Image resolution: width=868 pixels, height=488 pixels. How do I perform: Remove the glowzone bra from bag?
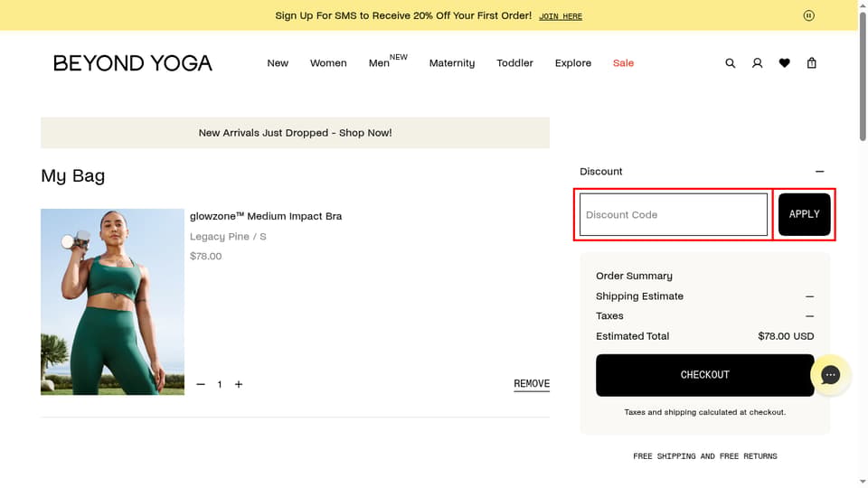pyautogui.click(x=532, y=384)
